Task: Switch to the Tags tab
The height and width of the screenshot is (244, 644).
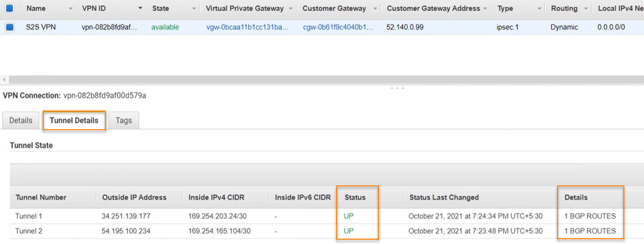Action: [123, 121]
